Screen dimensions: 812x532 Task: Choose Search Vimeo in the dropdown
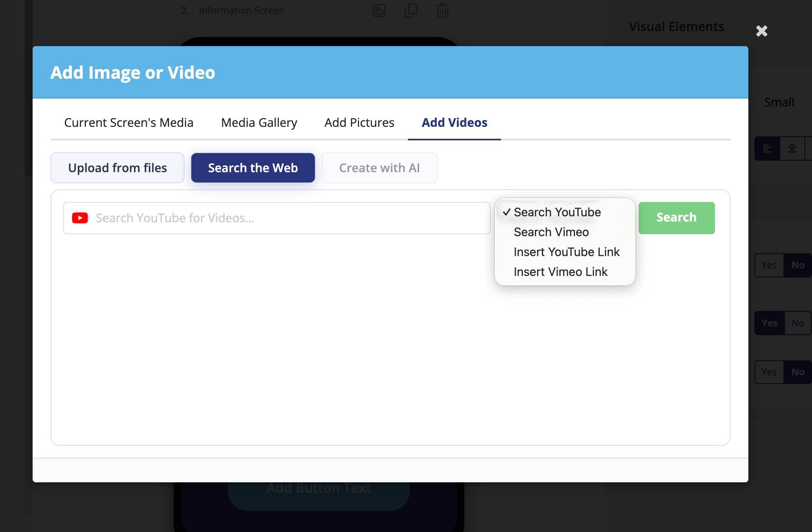(x=551, y=232)
